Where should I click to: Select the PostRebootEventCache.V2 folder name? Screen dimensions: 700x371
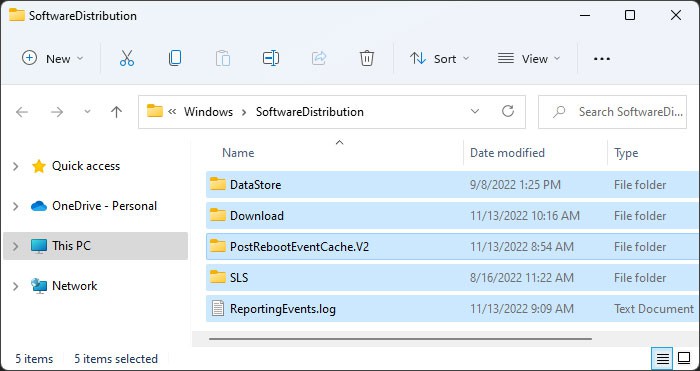click(x=300, y=246)
